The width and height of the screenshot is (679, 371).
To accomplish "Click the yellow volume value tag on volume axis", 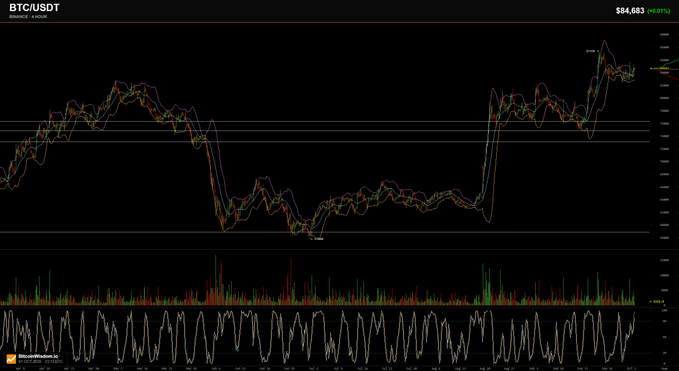I will [x=659, y=301].
